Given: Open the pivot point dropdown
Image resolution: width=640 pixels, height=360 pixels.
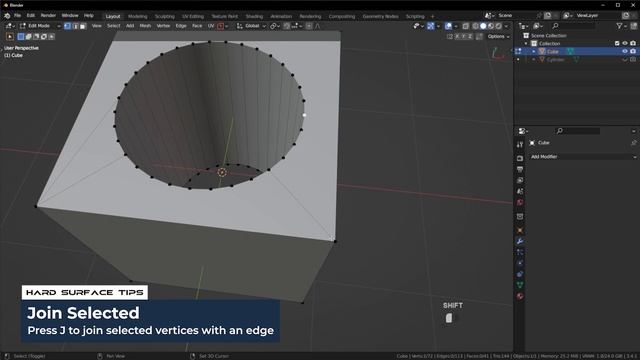Looking at the screenshot, I should (x=275, y=26).
